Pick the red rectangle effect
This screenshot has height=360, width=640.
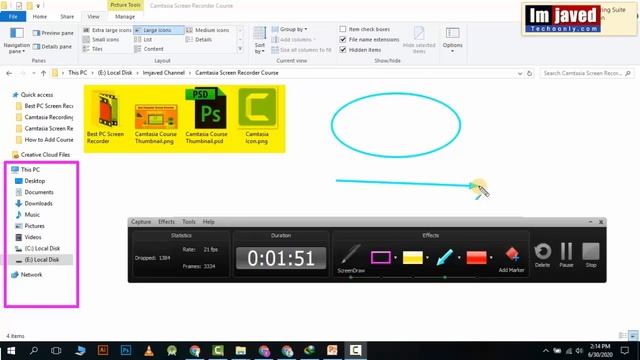[476, 258]
